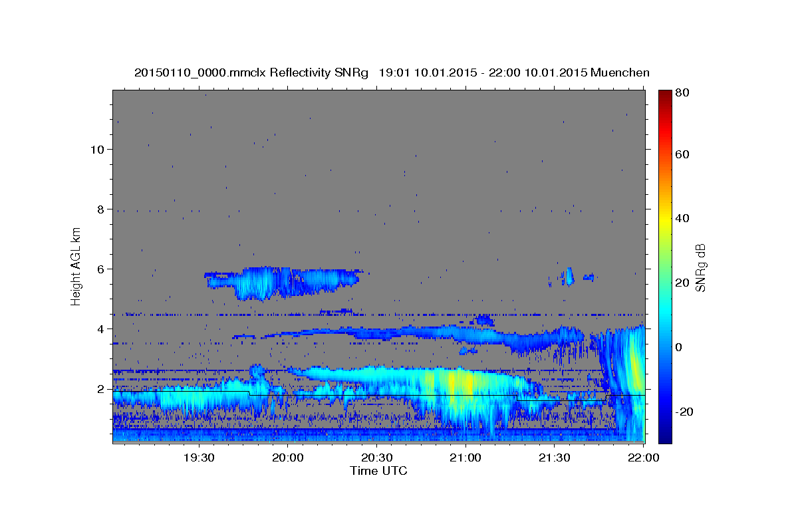Image resolution: width=798 pixels, height=532 pixels.
Task: Click the 'SNRg dB' colorbar label
Action: pos(700,268)
